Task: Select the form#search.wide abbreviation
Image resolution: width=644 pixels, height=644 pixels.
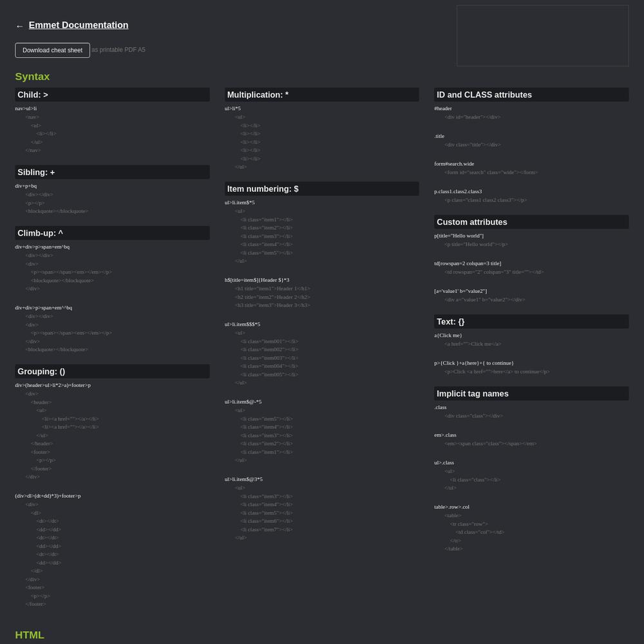Action: point(454,164)
